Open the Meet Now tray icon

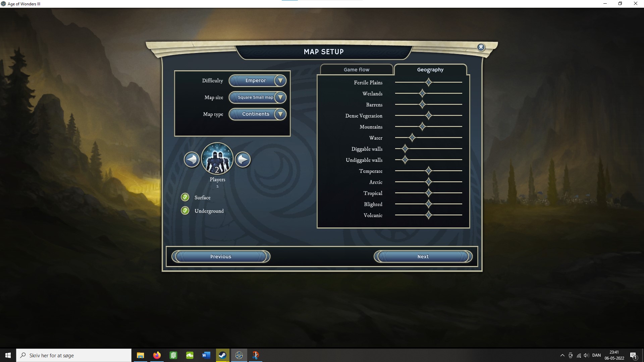coord(571,355)
